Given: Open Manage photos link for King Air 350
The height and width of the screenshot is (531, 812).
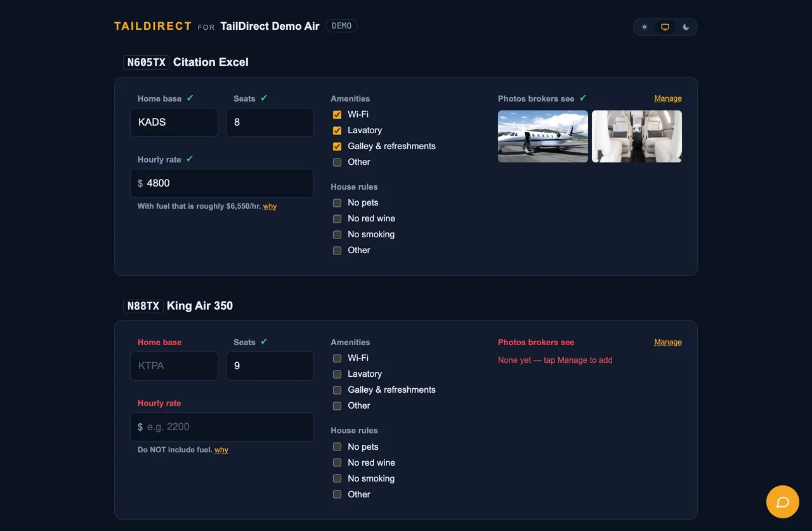Looking at the screenshot, I should click(668, 342).
